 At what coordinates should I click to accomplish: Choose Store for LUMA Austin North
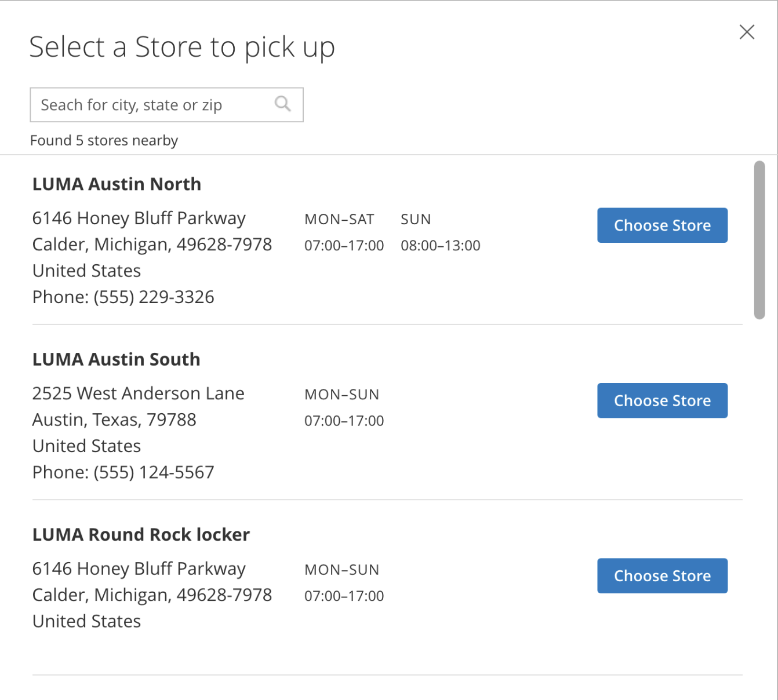[662, 225]
